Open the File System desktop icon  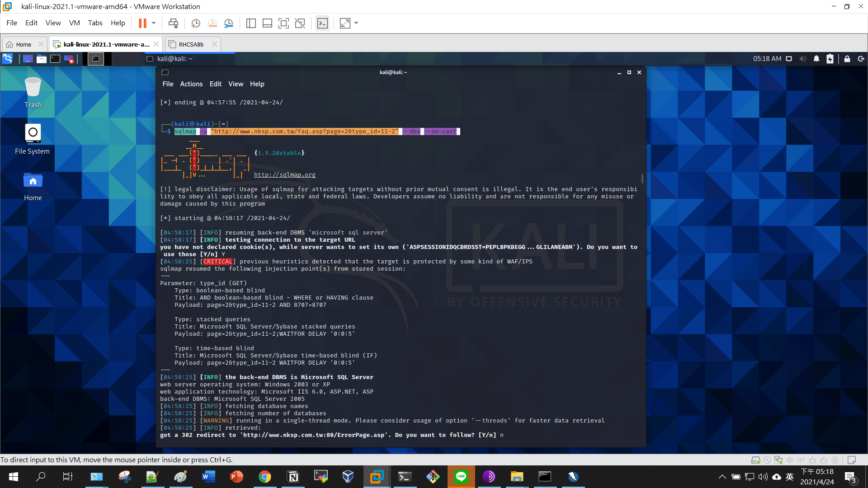point(33,139)
